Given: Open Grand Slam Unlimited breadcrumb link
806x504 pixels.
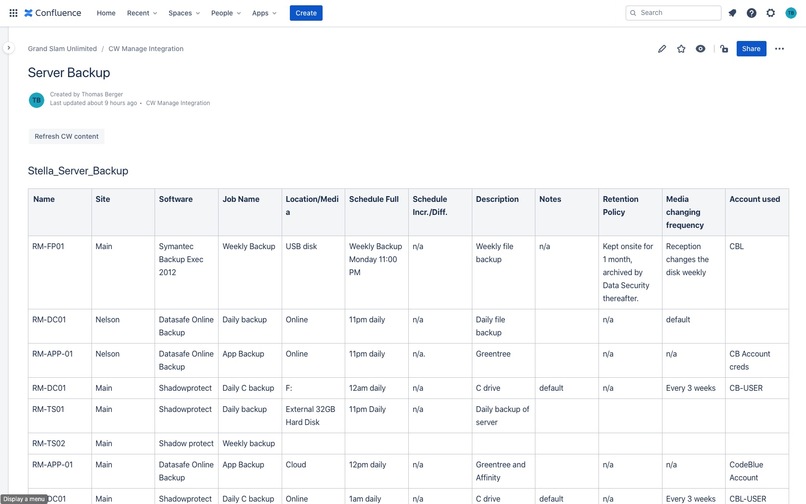Looking at the screenshot, I should (x=62, y=48).
